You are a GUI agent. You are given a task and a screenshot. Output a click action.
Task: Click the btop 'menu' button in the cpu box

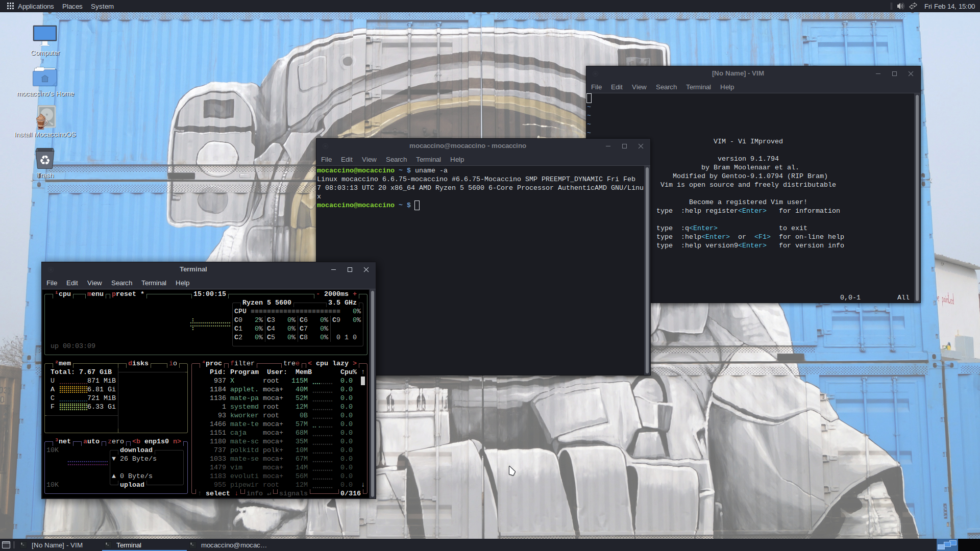(95, 294)
